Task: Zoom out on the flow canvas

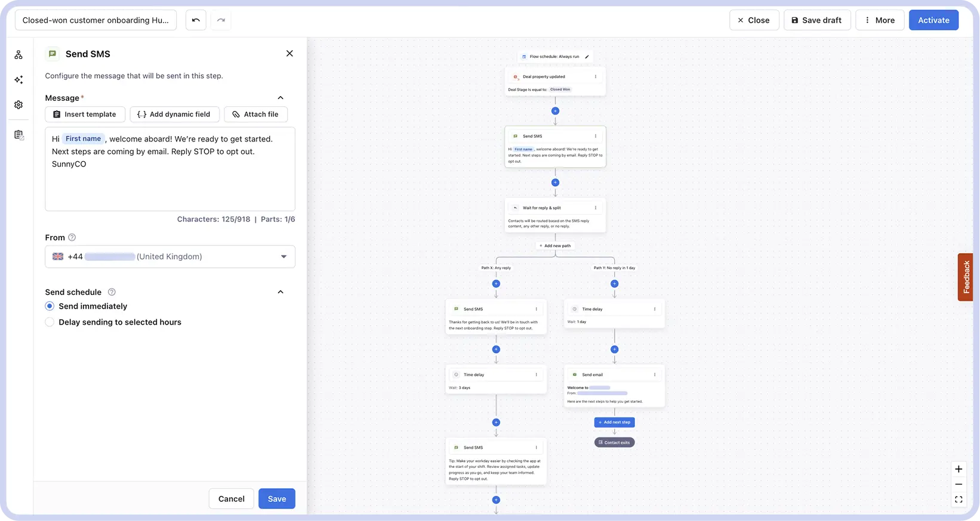Action: pyautogui.click(x=959, y=485)
